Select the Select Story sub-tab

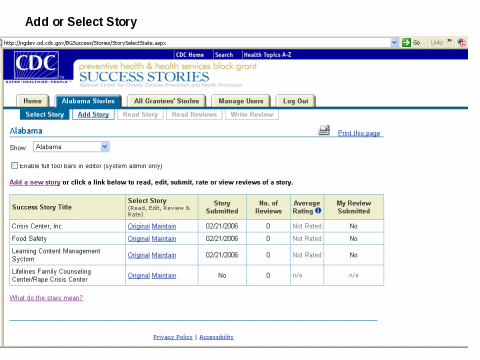click(45, 115)
